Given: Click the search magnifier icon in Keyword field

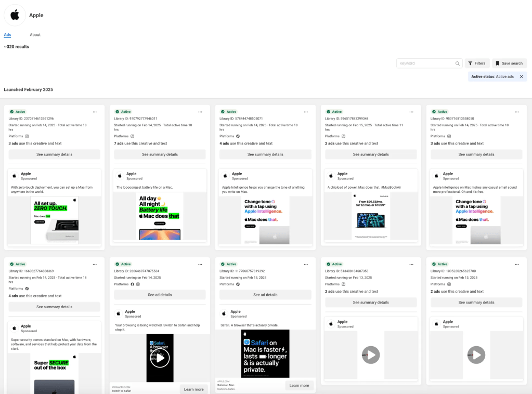Looking at the screenshot, I should pyautogui.click(x=458, y=63).
